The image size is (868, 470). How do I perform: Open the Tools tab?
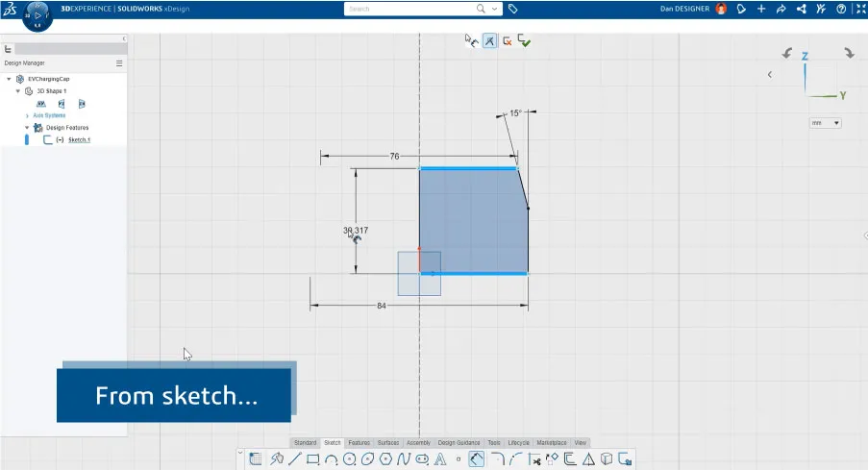click(494, 442)
